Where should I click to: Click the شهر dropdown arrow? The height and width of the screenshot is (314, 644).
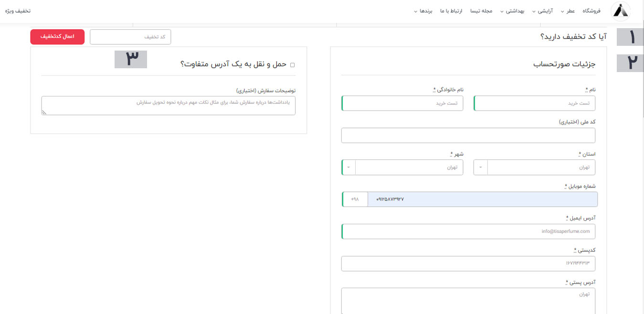point(348,167)
